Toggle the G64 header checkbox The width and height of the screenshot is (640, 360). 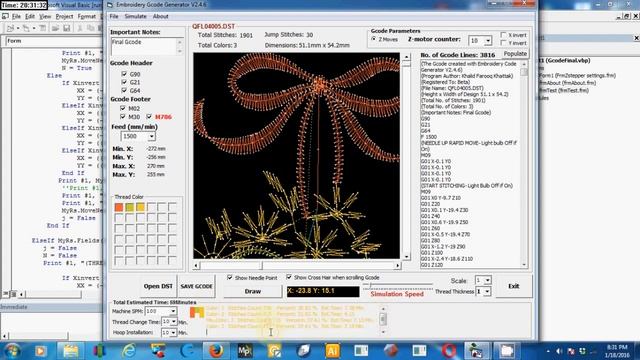(124, 90)
